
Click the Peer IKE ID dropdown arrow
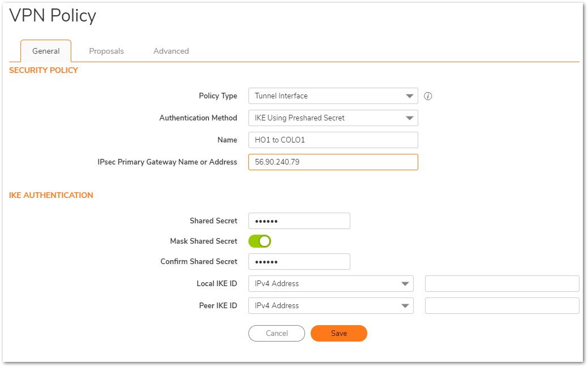[x=405, y=306]
